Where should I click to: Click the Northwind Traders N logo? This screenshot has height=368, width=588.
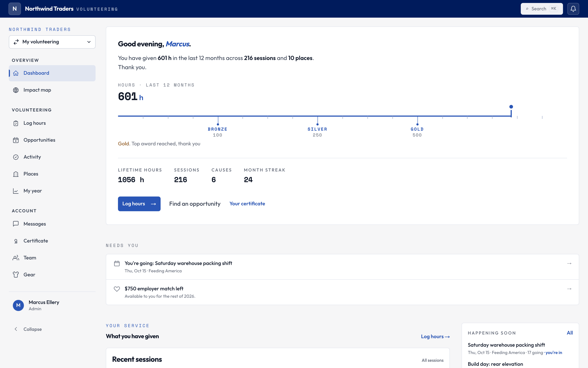pos(15,9)
